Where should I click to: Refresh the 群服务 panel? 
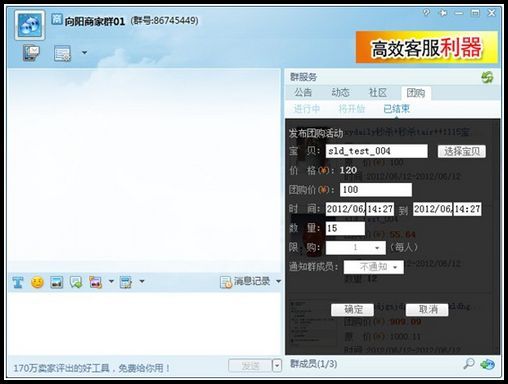pos(487,77)
